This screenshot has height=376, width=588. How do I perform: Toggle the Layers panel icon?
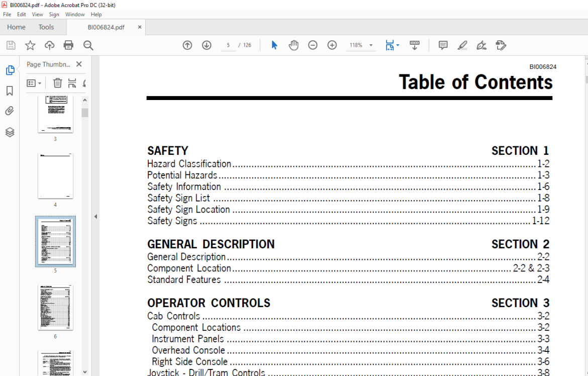click(10, 132)
